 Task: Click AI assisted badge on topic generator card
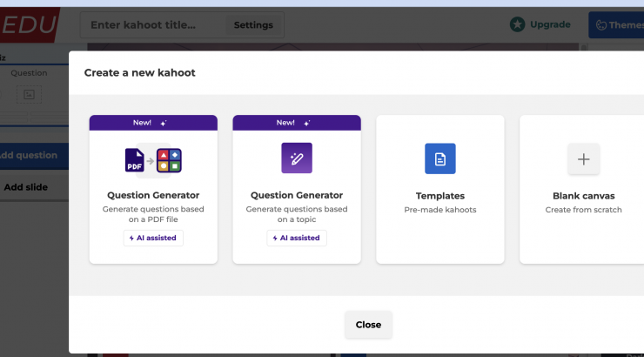(297, 238)
